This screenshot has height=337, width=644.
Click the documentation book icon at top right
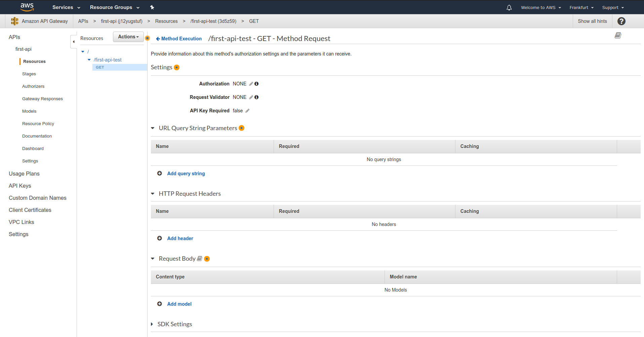[x=618, y=35]
